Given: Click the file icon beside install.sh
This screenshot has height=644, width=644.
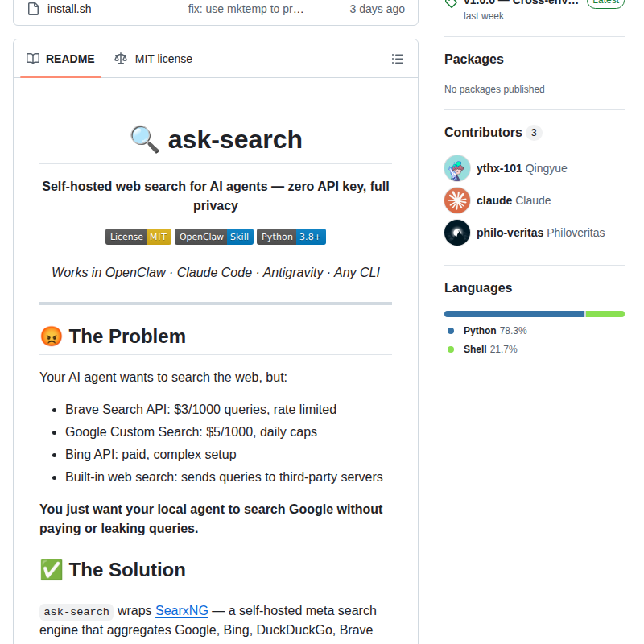Looking at the screenshot, I should (32, 9).
